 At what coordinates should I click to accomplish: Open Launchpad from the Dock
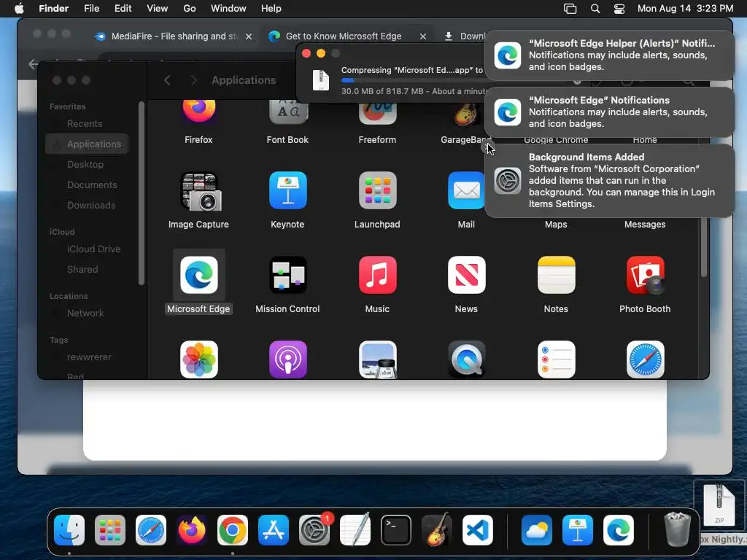[x=110, y=530]
